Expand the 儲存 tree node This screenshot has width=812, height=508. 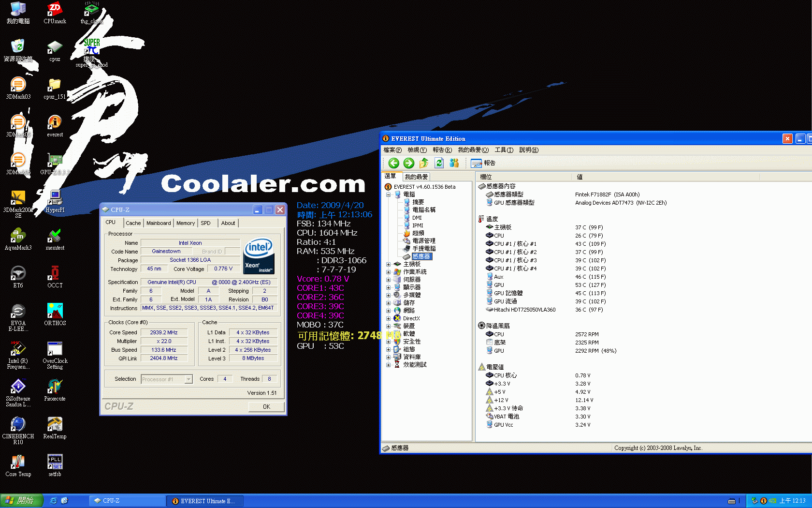click(x=388, y=303)
